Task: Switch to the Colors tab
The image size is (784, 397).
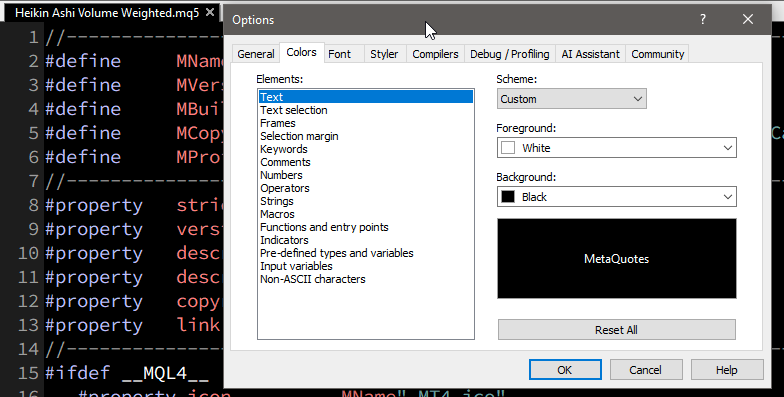Action: pos(302,52)
